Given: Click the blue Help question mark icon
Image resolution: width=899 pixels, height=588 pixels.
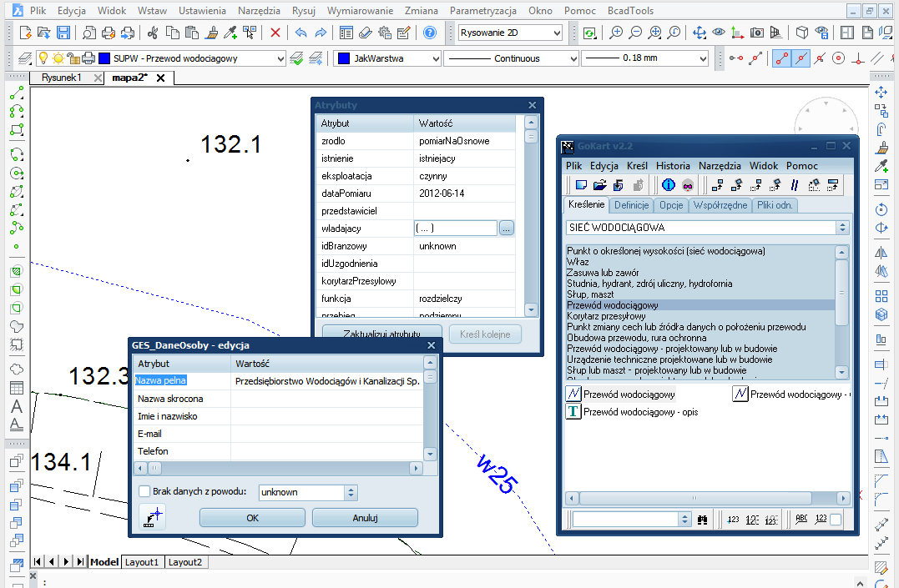Looking at the screenshot, I should (430, 33).
